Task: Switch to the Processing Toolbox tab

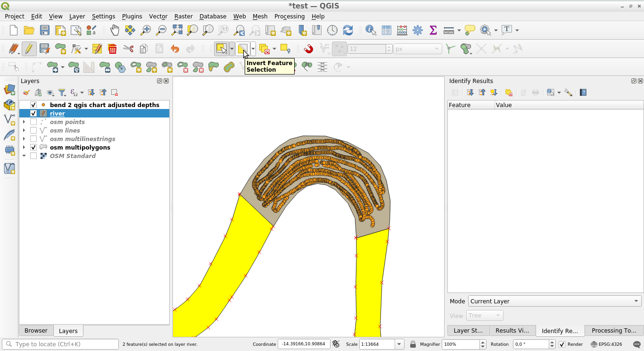Action: pyautogui.click(x=614, y=330)
